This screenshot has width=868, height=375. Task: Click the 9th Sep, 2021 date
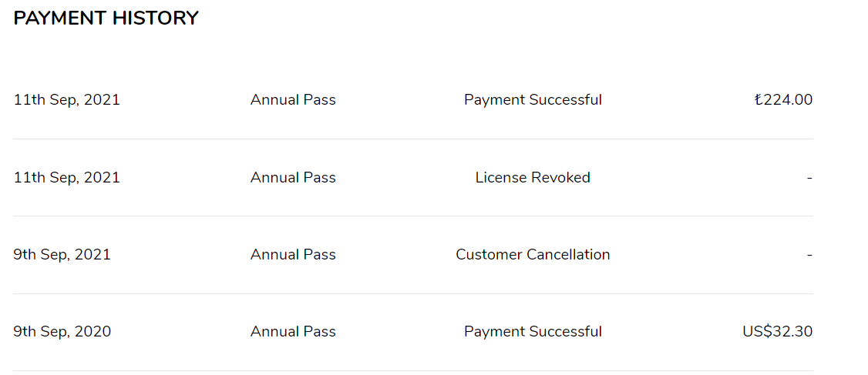(x=62, y=255)
